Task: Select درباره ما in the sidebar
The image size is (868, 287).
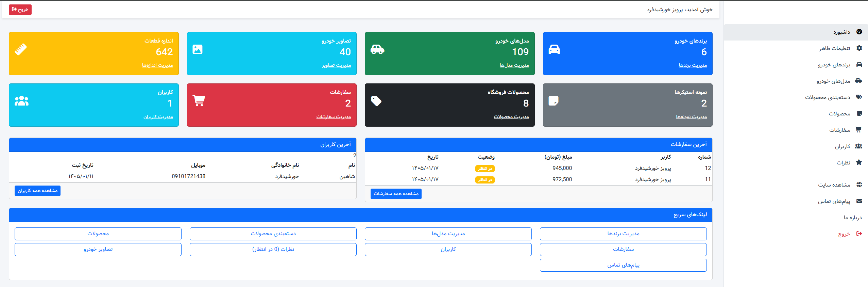Action: click(x=796, y=218)
